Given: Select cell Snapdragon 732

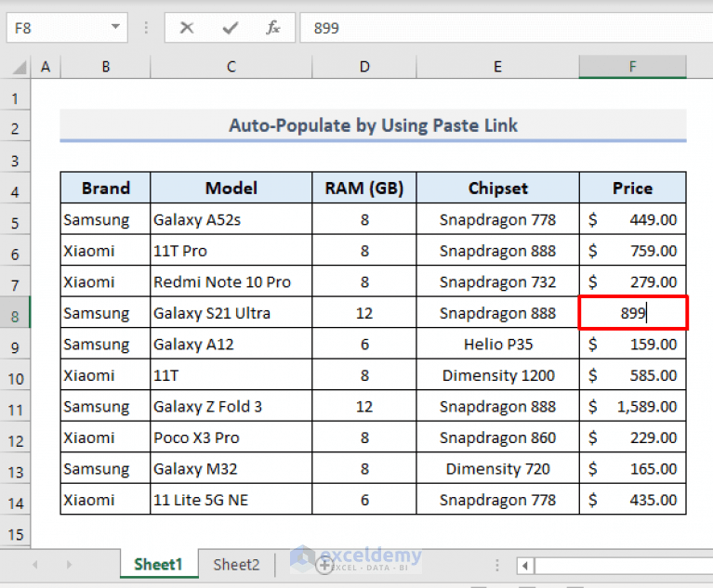Looking at the screenshot, I should tap(498, 281).
